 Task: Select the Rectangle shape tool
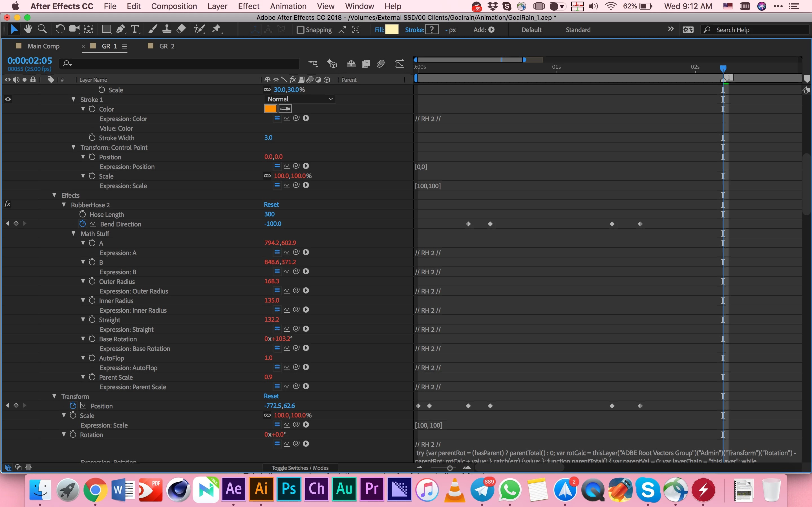click(x=106, y=30)
